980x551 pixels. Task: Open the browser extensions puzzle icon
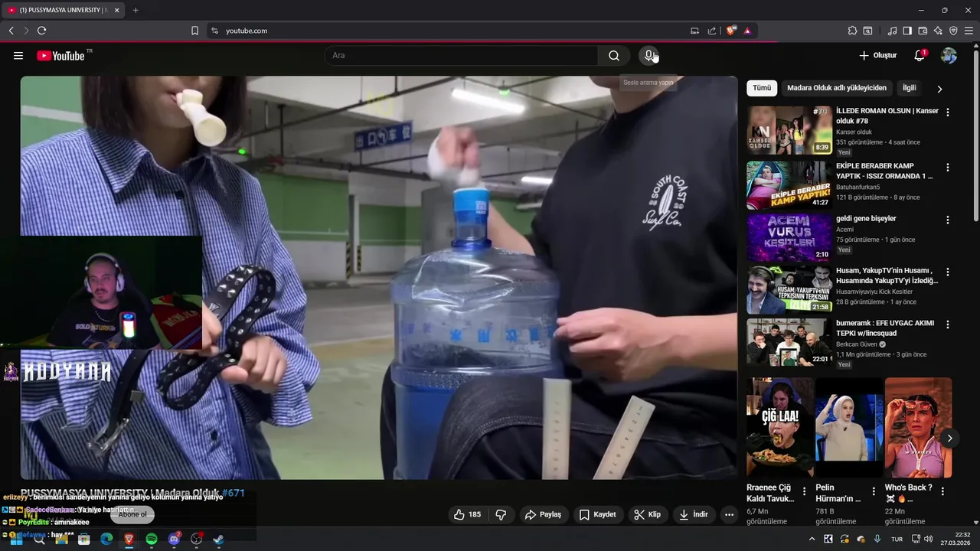(852, 31)
